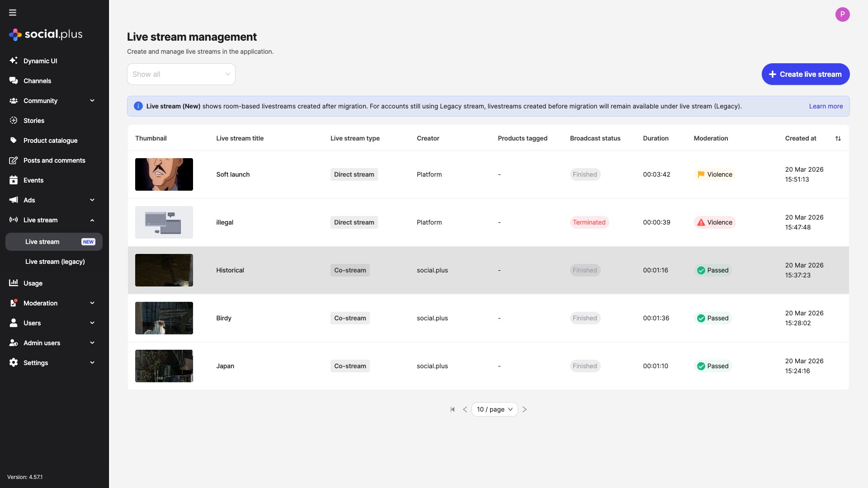868x488 pixels.
Task: Open the Show all filter dropdown
Action: [x=181, y=74]
